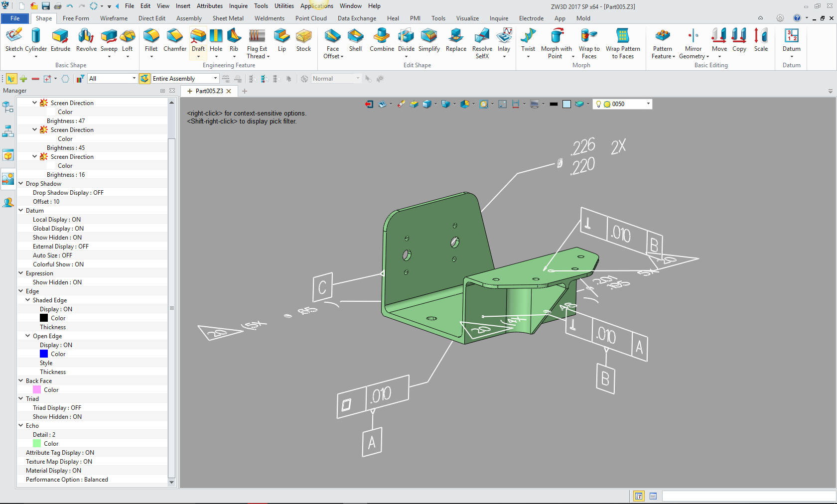Add a new document tab
The width and height of the screenshot is (837, 504).
(245, 91)
